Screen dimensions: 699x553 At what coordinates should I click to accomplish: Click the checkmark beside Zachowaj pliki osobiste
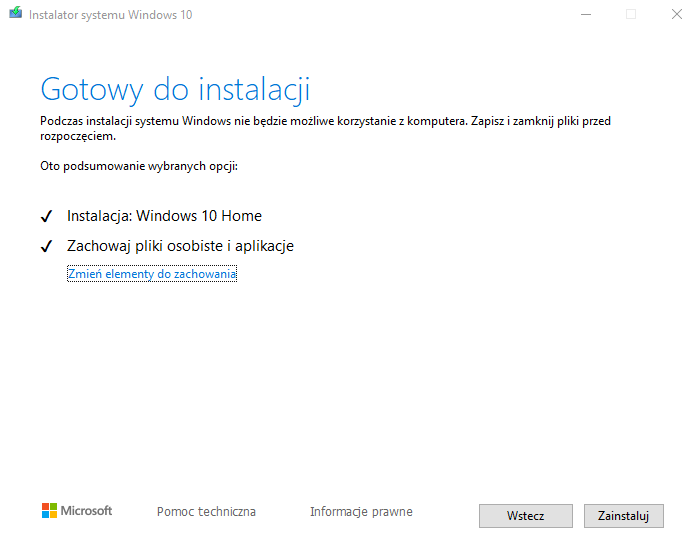coord(47,246)
